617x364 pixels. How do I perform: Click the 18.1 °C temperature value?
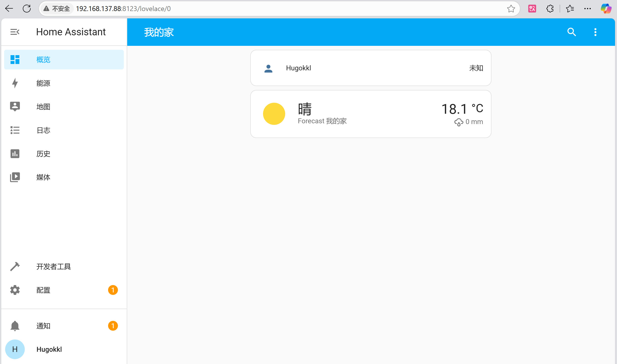[462, 109]
